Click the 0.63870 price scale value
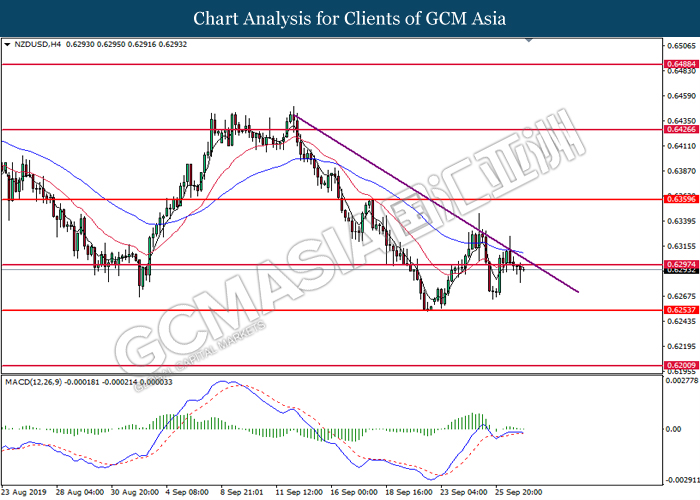 682,171
